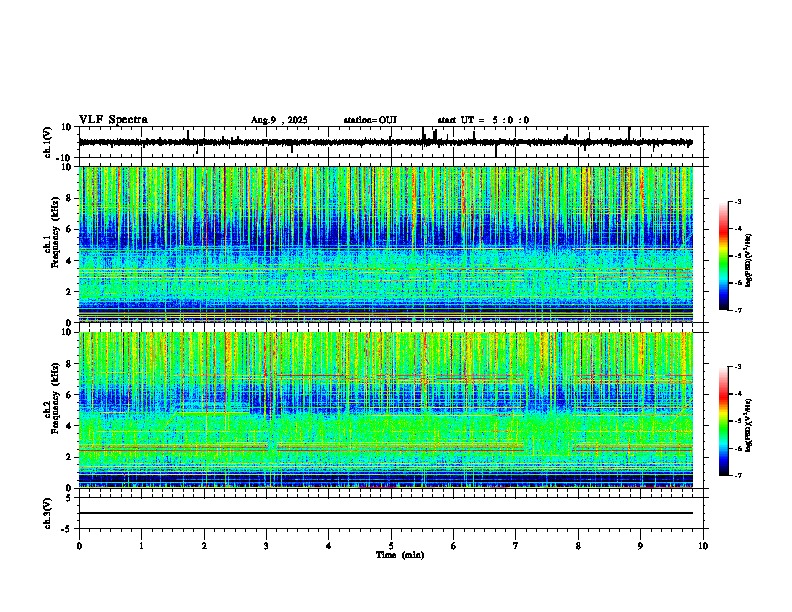Screen dimensions: 792x612
Task: Select the "Time (min)" axis label
Action: tap(400, 555)
